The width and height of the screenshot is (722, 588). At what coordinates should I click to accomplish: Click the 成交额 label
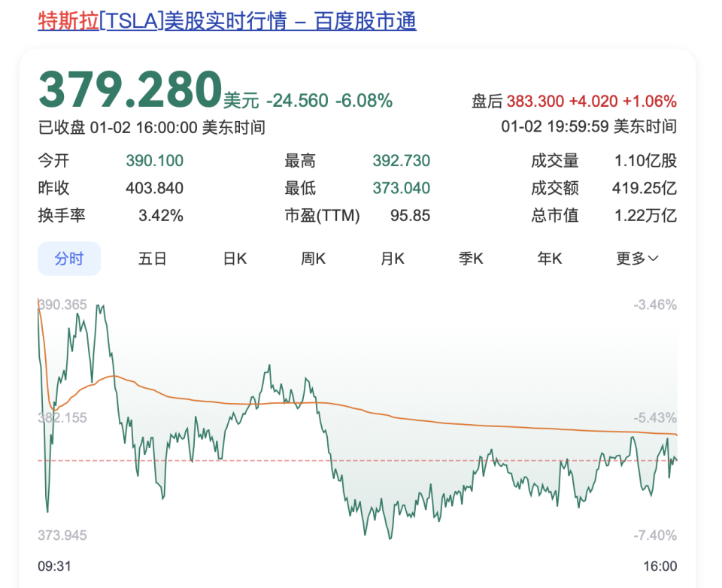(x=555, y=188)
